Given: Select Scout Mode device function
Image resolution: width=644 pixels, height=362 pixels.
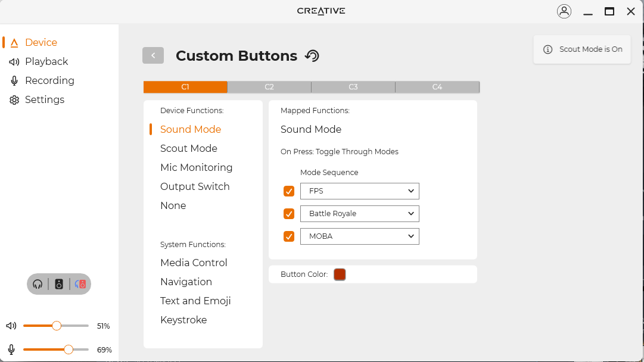Looking at the screenshot, I should point(189,148).
